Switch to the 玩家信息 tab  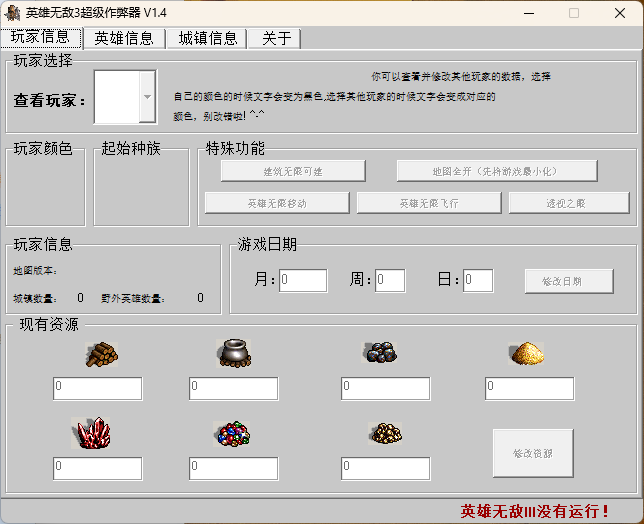coord(41,37)
